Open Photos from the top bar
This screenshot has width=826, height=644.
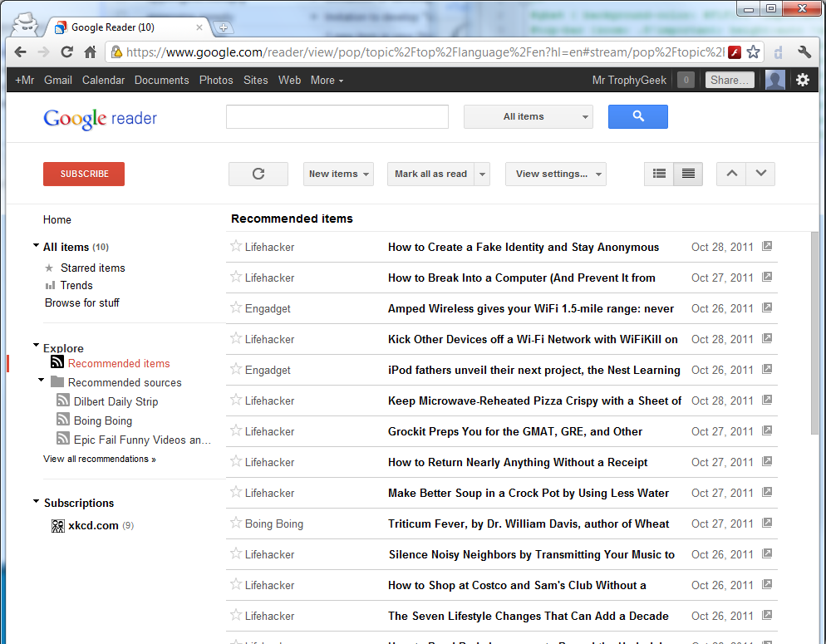pos(216,80)
